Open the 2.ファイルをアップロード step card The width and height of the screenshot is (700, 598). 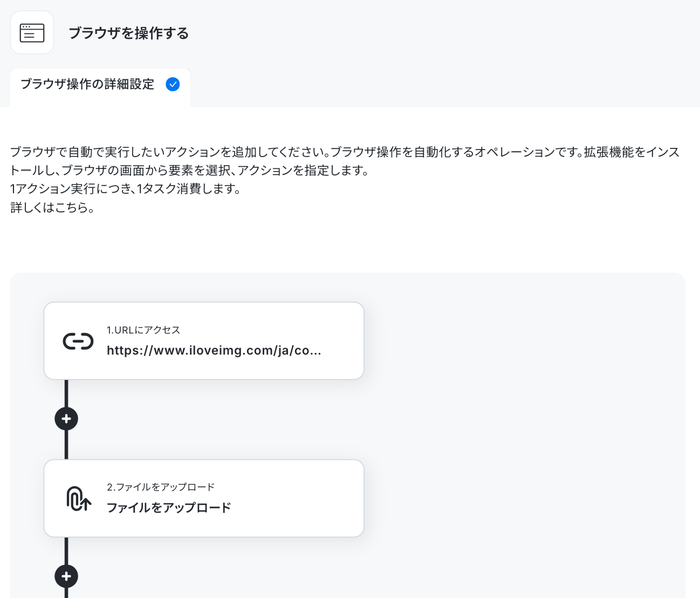click(x=204, y=498)
